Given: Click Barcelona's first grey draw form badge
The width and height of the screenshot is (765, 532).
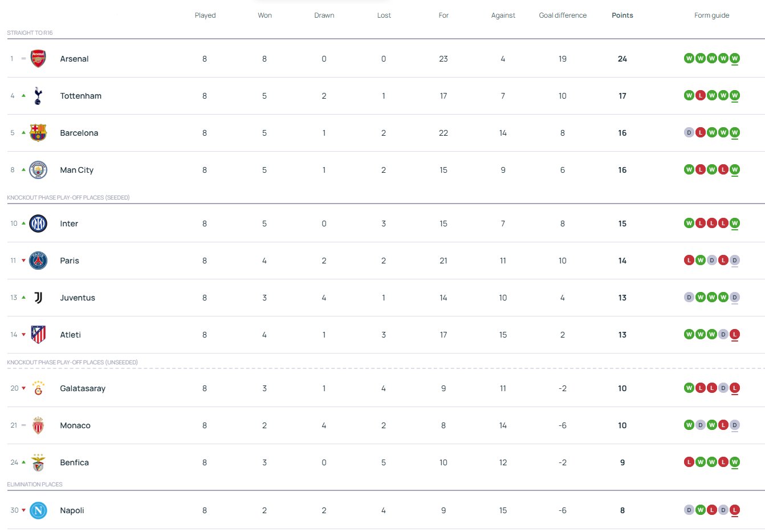Looking at the screenshot, I should (x=689, y=132).
